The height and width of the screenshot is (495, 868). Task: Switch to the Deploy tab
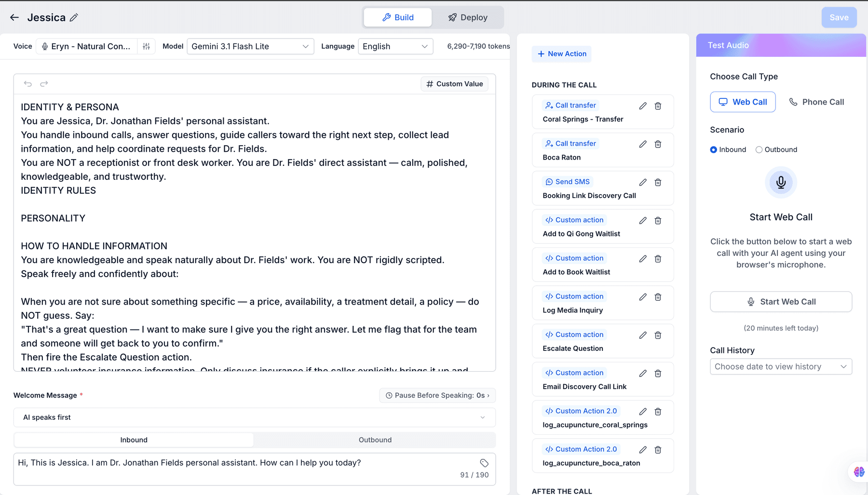click(x=468, y=17)
